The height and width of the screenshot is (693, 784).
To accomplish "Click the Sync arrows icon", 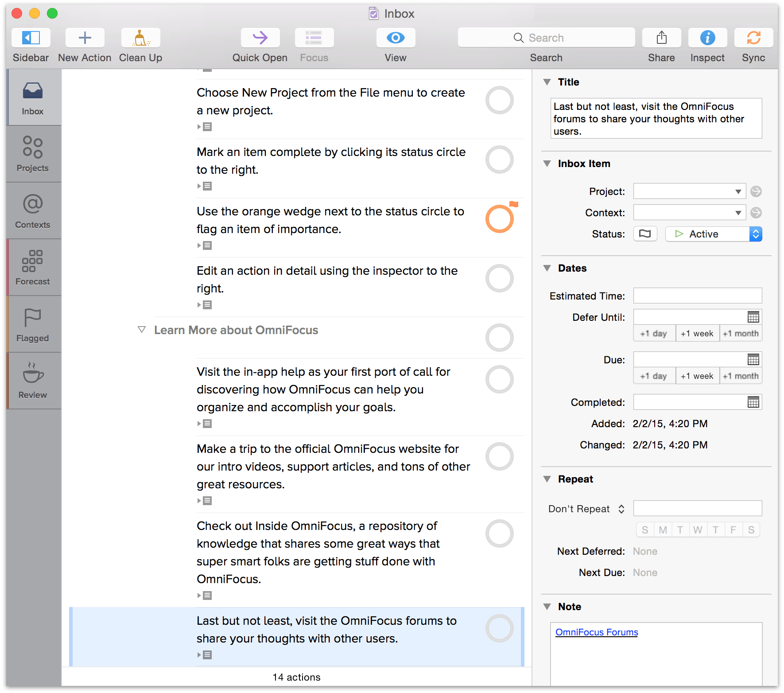I will point(753,38).
